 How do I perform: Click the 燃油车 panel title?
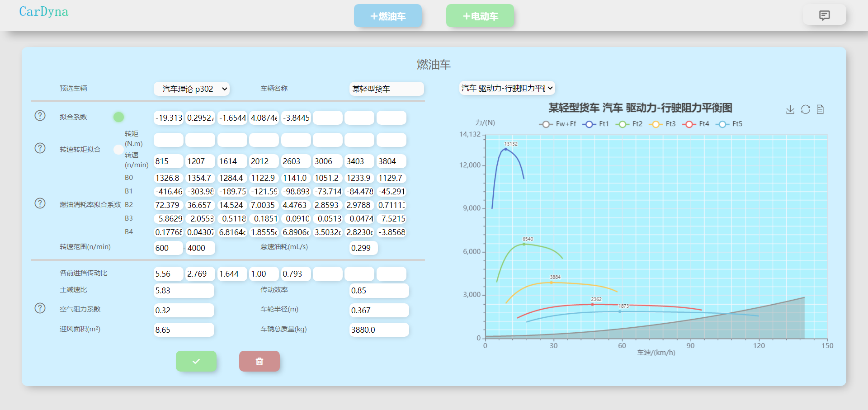(434, 65)
